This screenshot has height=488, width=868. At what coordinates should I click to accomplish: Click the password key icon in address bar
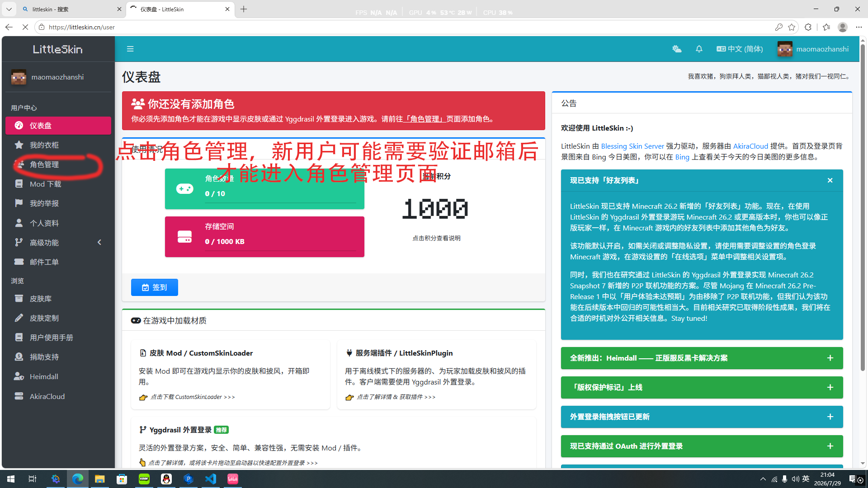pos(778,27)
